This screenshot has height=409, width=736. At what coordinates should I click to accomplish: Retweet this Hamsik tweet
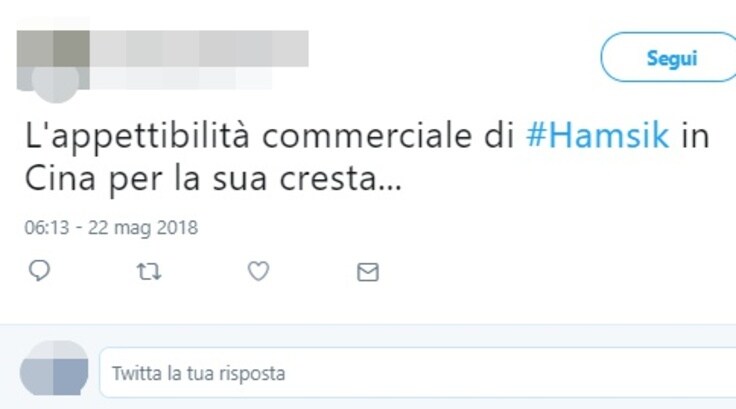tap(149, 271)
